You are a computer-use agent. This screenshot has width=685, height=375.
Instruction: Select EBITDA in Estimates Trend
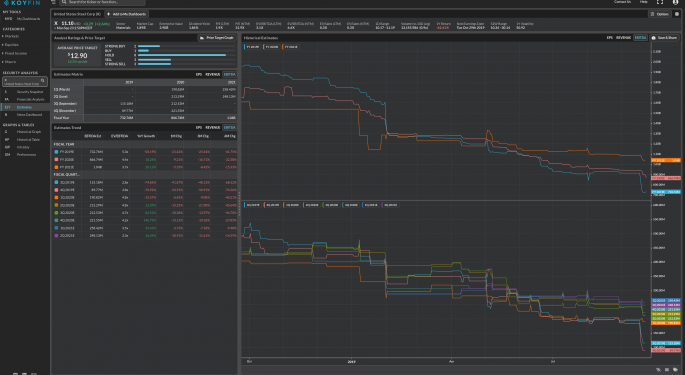coord(229,128)
